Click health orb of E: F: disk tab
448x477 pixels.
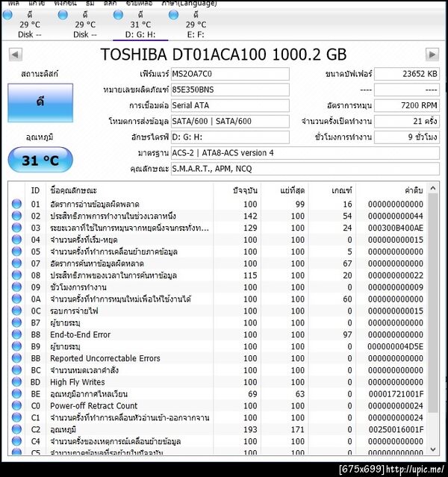174,15
